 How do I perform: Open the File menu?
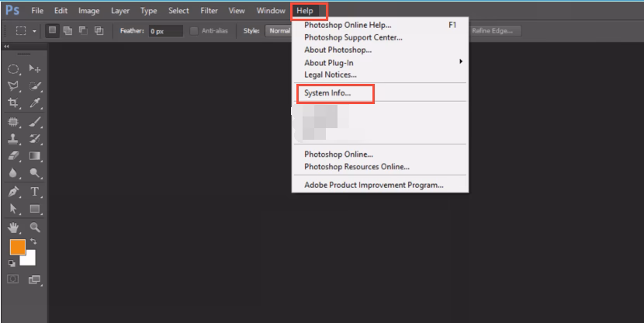click(x=37, y=11)
